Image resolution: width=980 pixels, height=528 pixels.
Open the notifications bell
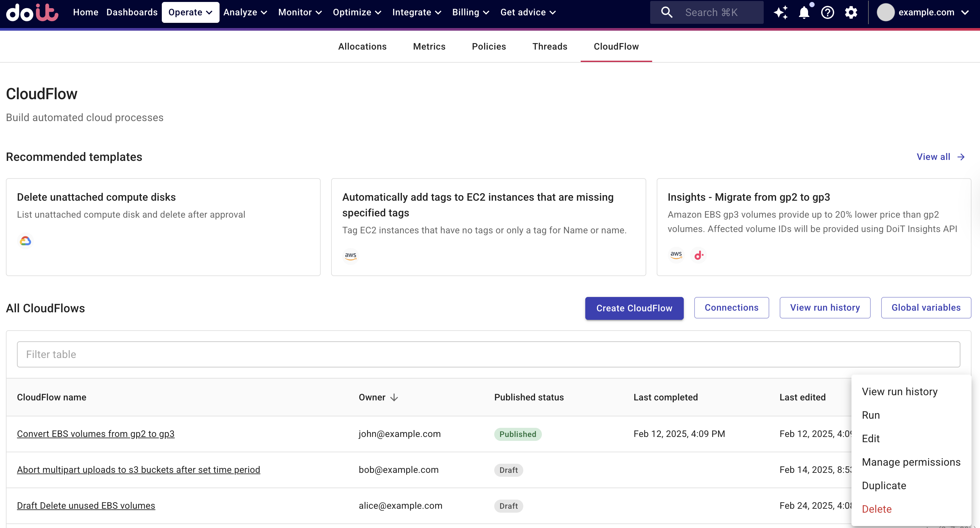click(804, 12)
